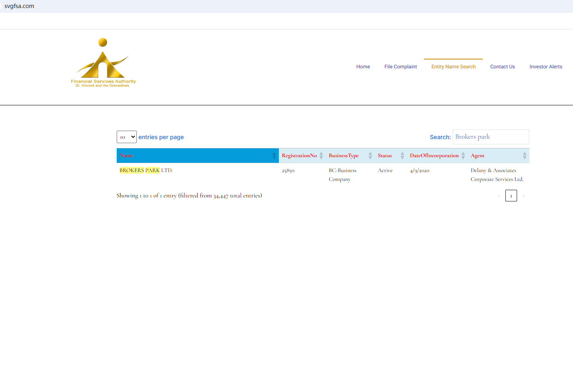Click the BROKERS PARK LTD. entry name
This screenshot has width=573, height=392.
[x=146, y=170]
